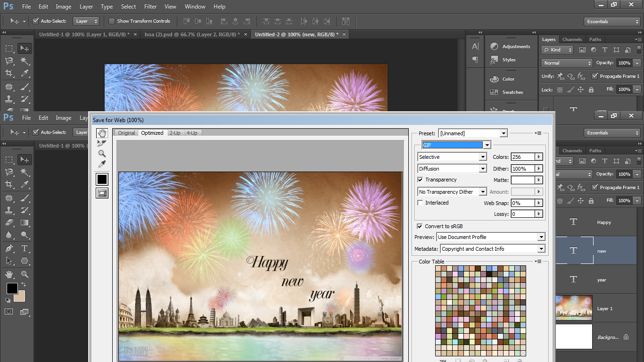Viewport: 644px width, 362px height.
Task: Switch to the hoa (2).psd document tab
Action: point(192,34)
